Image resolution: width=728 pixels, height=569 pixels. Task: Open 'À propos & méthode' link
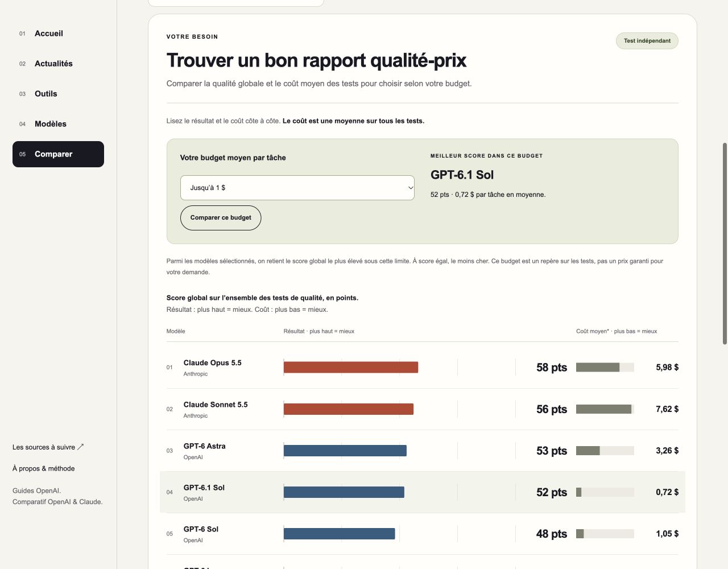pos(44,469)
